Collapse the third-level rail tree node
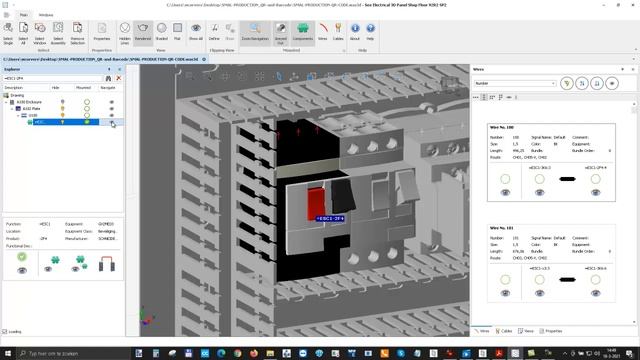This screenshot has width=640, height=360. 18,116
